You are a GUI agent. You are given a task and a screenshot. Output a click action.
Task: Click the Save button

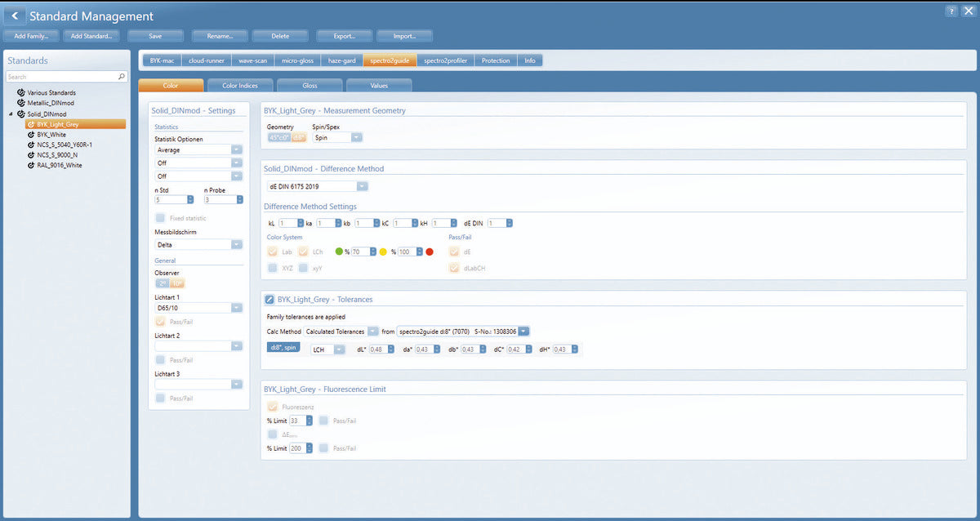pos(155,35)
